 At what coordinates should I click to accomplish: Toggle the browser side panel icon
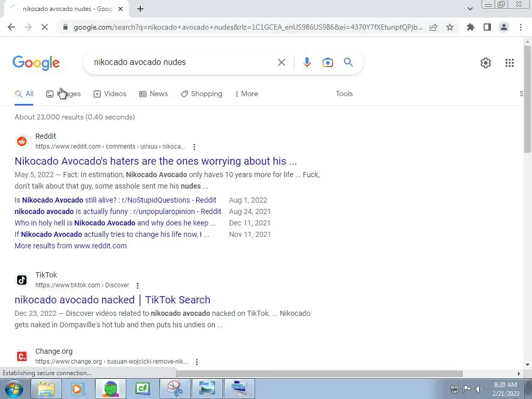coord(487,27)
